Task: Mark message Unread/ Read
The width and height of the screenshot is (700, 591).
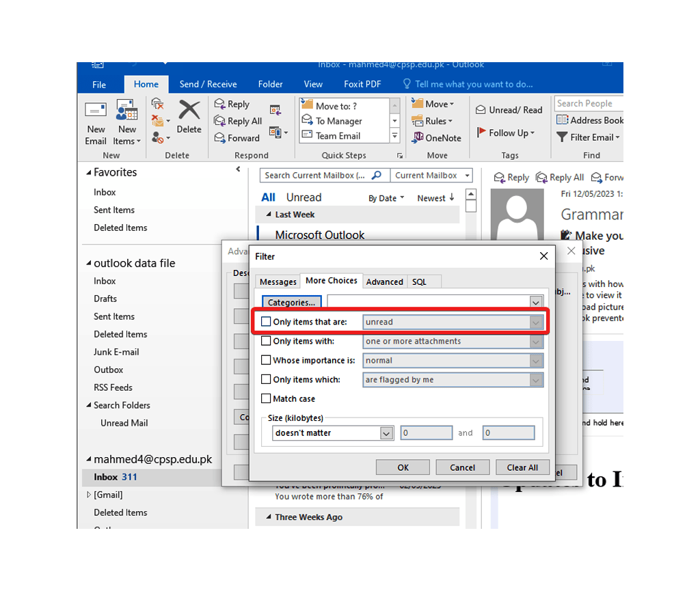Action: pos(508,109)
